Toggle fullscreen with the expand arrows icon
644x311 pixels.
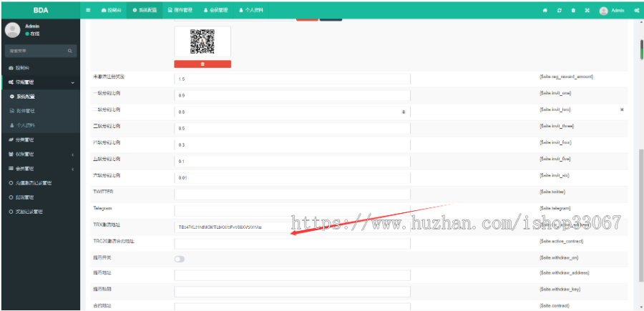pos(587,11)
